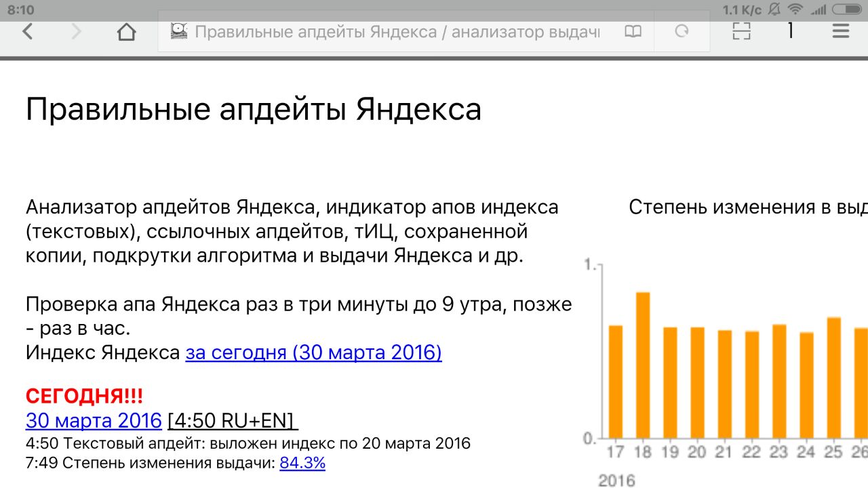
Task: Click the tallest orange bar for day 18
Action: tap(643, 365)
